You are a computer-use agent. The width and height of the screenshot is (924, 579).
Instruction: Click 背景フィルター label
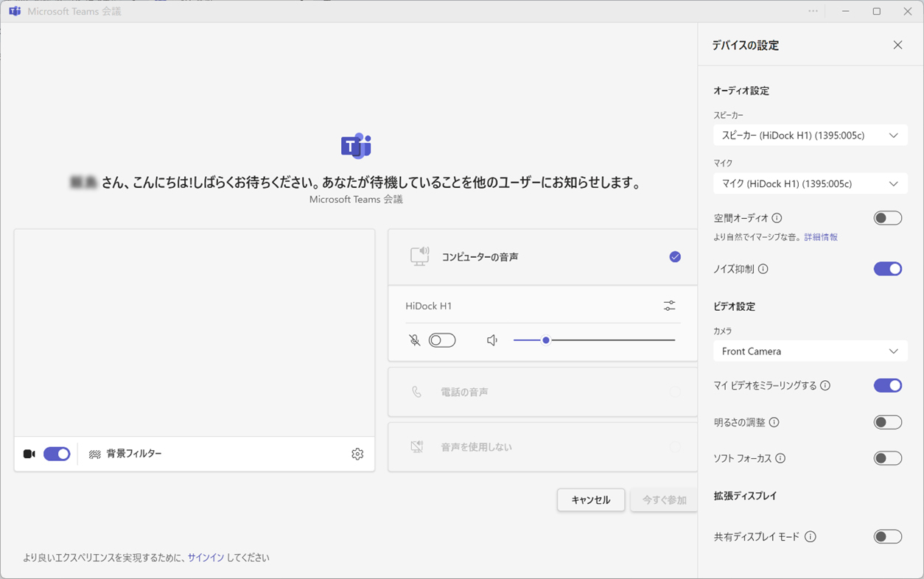[x=134, y=454]
